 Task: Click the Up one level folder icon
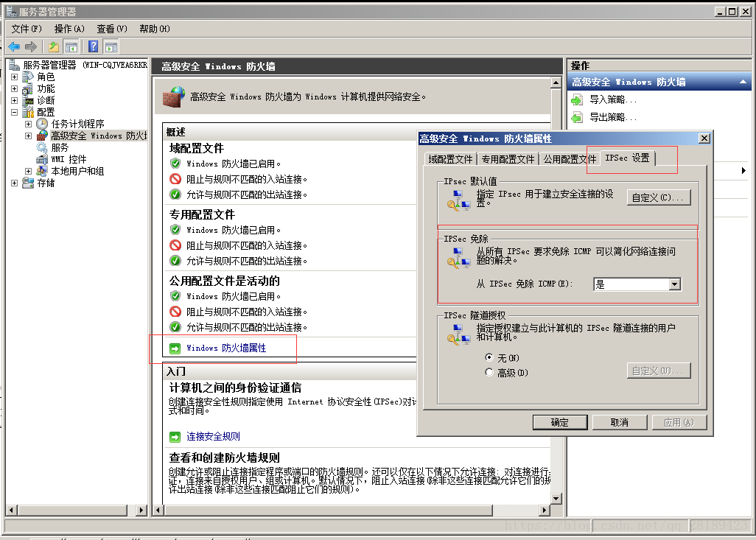(54, 46)
